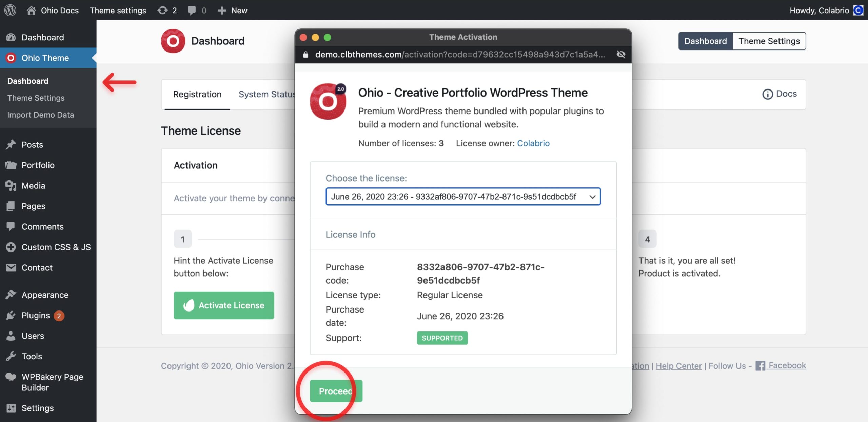Open the Choose the license dropdown
Viewport: 868px width, 422px height.
pos(463,197)
